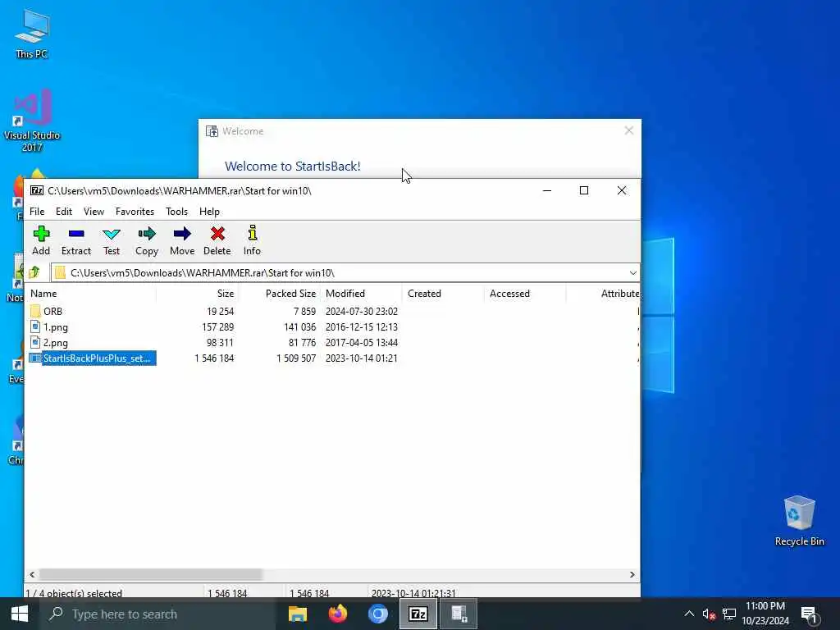
Task: Switch to 7-Zip taskbar button
Action: pyautogui.click(x=418, y=614)
